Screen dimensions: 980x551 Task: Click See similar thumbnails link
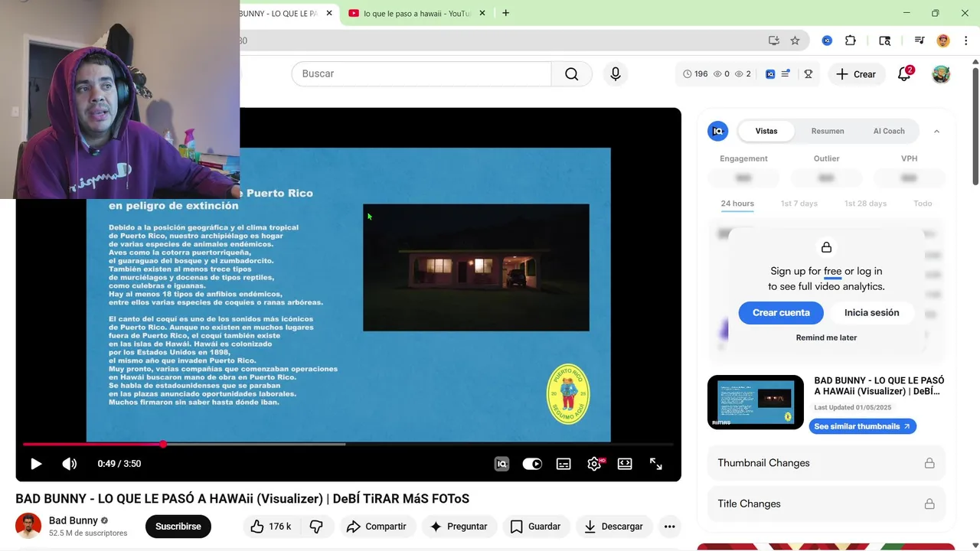click(862, 426)
